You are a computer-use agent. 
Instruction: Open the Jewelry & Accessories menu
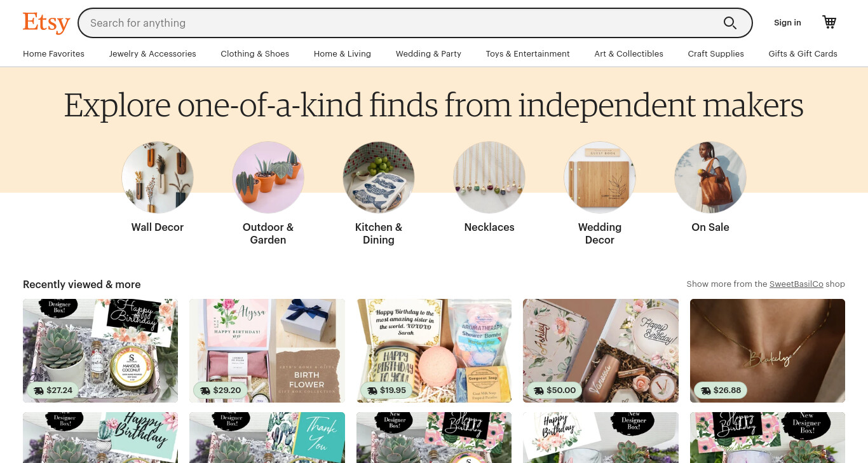tap(153, 54)
